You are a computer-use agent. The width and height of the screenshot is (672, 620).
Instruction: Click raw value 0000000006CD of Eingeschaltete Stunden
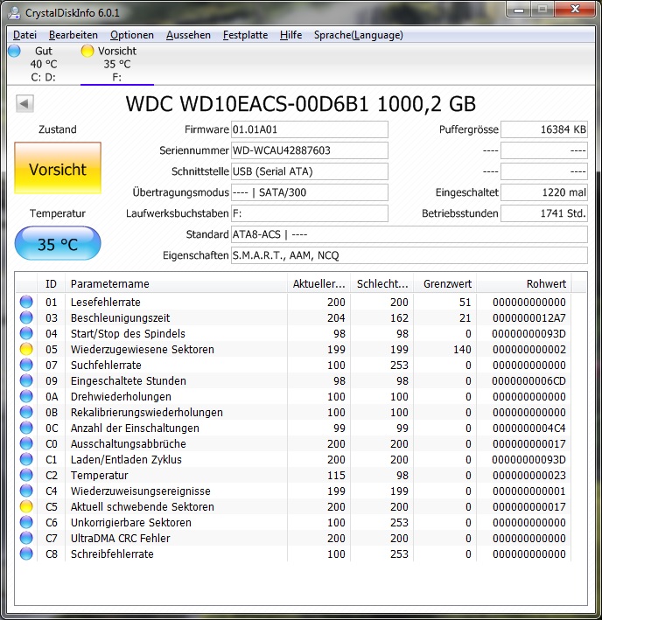click(528, 381)
